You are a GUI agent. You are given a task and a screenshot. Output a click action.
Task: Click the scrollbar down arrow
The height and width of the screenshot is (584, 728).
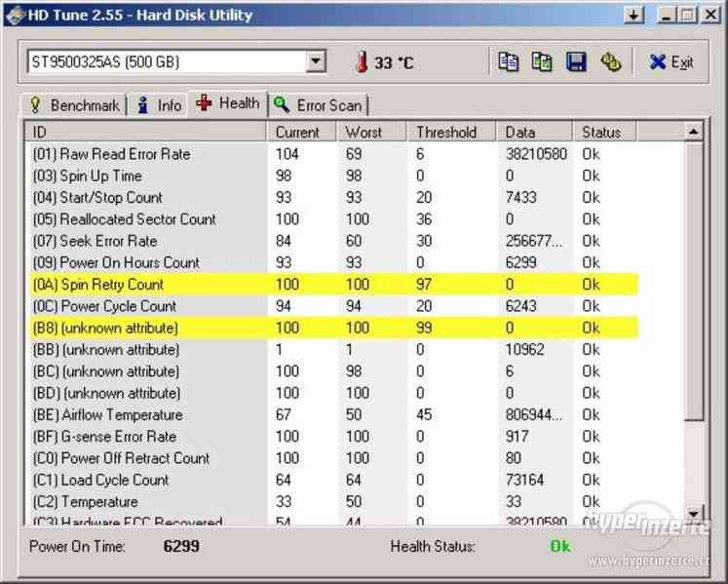(x=694, y=514)
